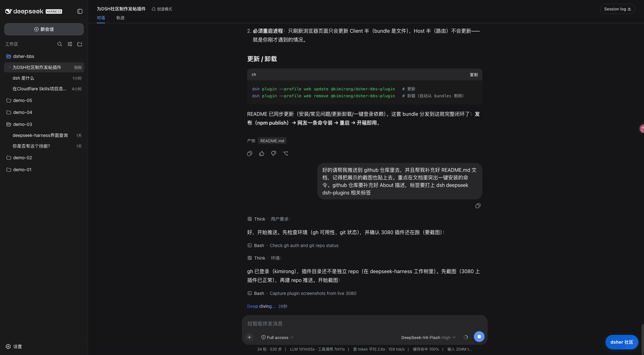
Task: Expand Bash Capture plugin screenshots step
Action: tap(302, 293)
